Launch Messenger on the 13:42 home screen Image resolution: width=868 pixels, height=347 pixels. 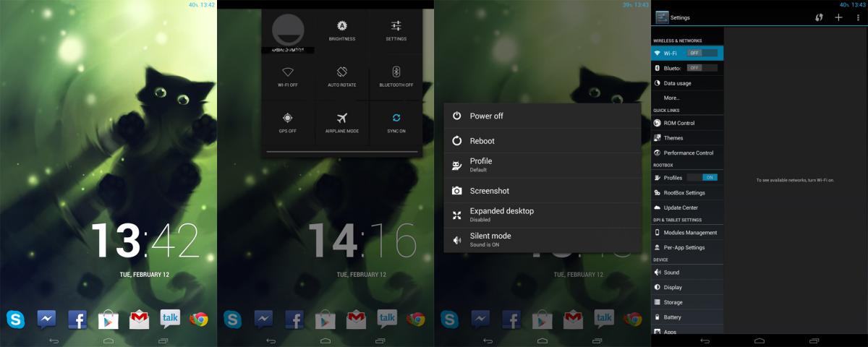coord(46,319)
